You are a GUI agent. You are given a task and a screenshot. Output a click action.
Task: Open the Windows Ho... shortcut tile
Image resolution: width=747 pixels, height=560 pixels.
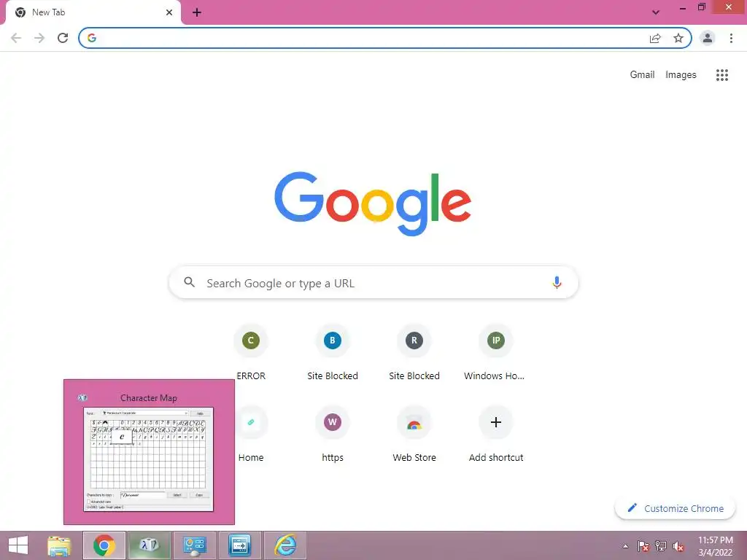tap(495, 353)
